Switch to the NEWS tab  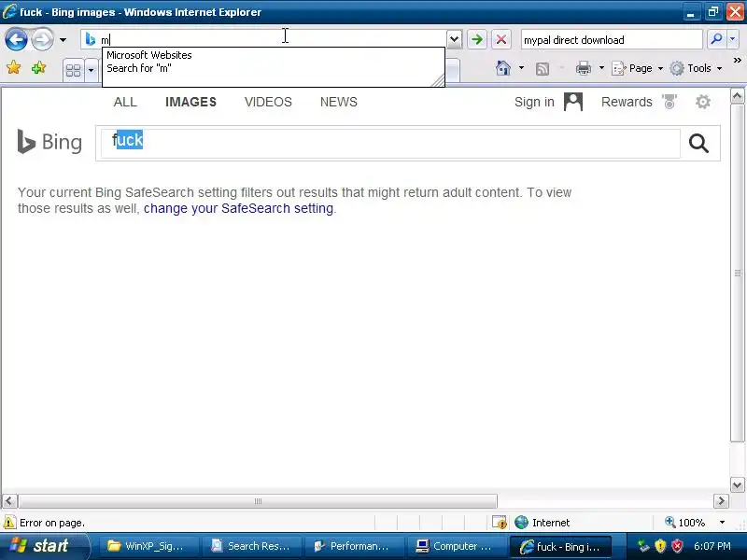(x=339, y=102)
